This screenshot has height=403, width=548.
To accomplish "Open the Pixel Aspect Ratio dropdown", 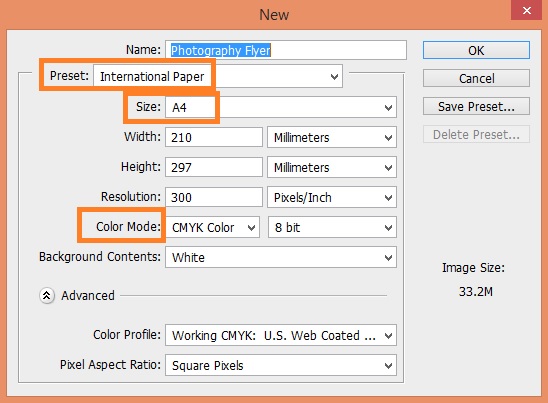I will (281, 366).
